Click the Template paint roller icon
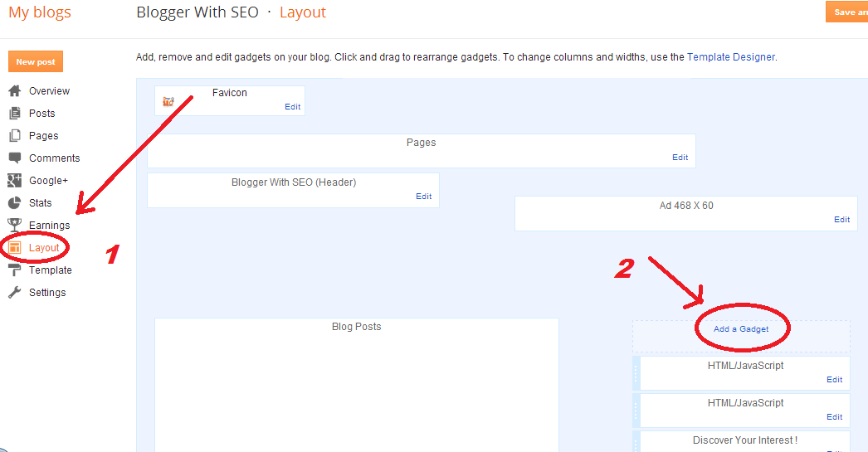This screenshot has width=868, height=452. [x=14, y=270]
